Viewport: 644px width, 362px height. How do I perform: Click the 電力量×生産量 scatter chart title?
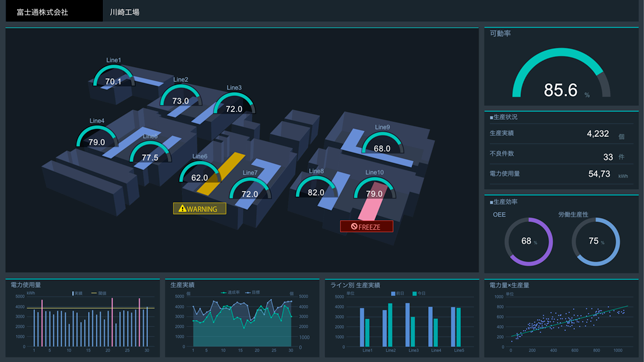tap(509, 285)
